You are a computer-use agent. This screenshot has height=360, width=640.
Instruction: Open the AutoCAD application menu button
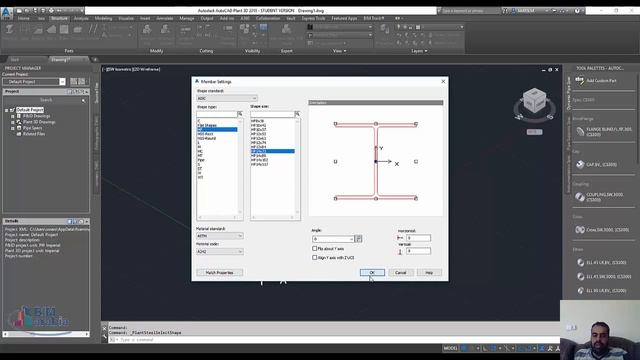7,13
